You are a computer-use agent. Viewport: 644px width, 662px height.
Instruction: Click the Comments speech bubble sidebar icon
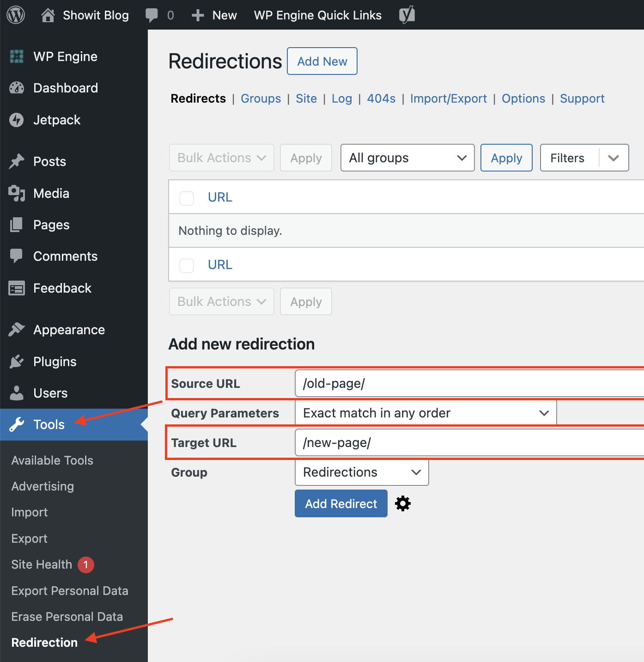[16, 256]
